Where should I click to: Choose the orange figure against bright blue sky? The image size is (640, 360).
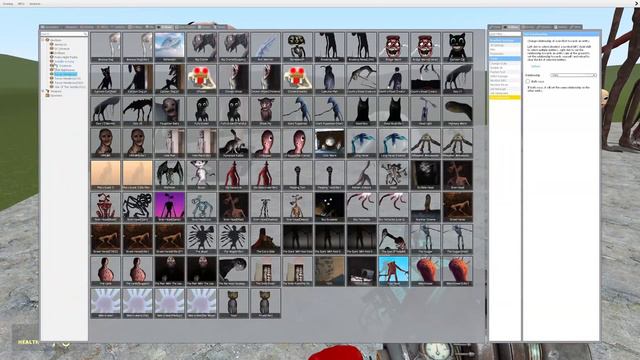(393, 271)
